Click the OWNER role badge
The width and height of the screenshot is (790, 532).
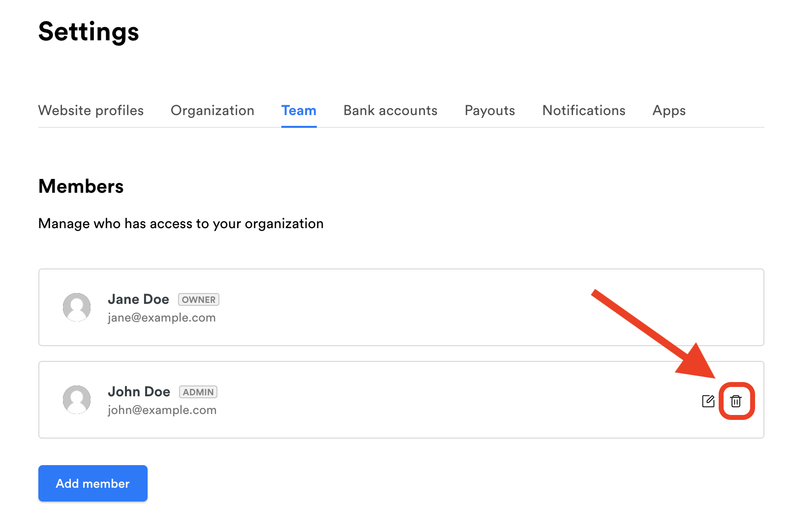(199, 299)
